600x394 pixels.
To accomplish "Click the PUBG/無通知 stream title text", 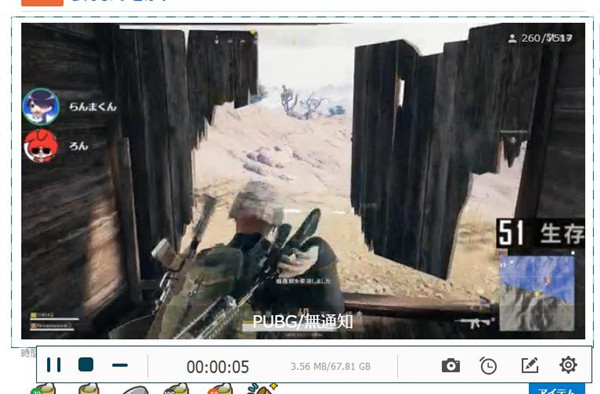I will coord(303,321).
